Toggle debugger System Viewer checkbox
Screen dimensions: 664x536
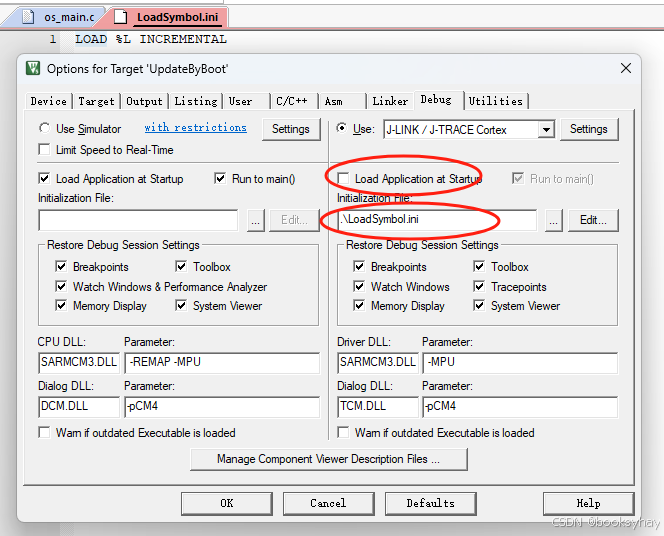click(x=479, y=305)
